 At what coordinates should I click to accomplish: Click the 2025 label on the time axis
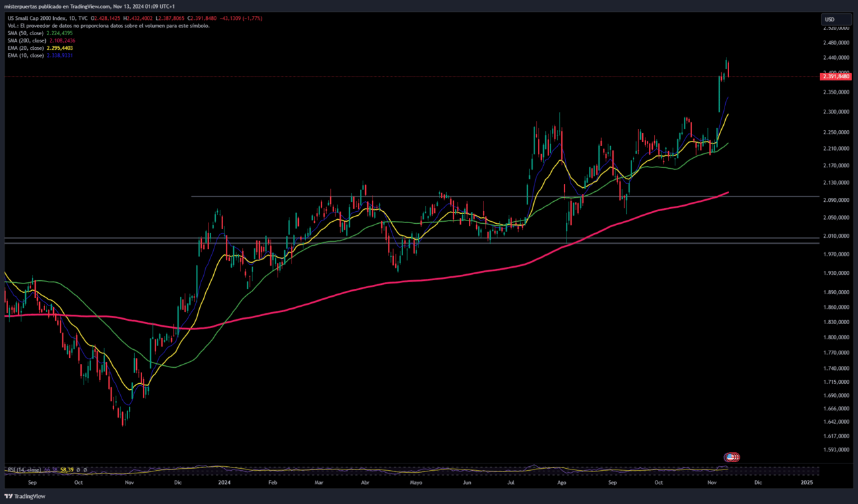806,483
